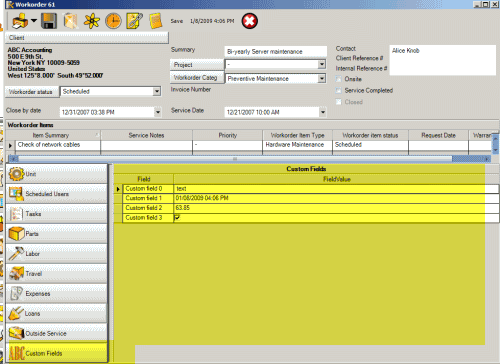Click the Custom field 1 date value

coord(336,198)
